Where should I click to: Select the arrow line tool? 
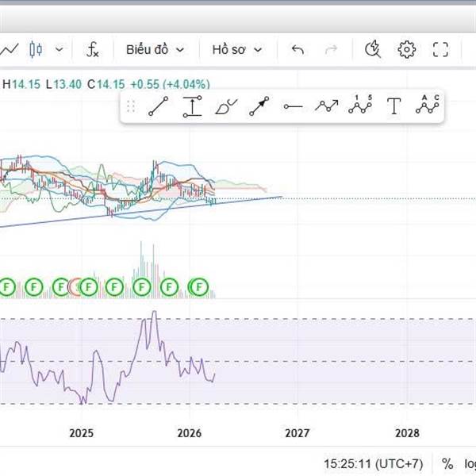(x=259, y=106)
